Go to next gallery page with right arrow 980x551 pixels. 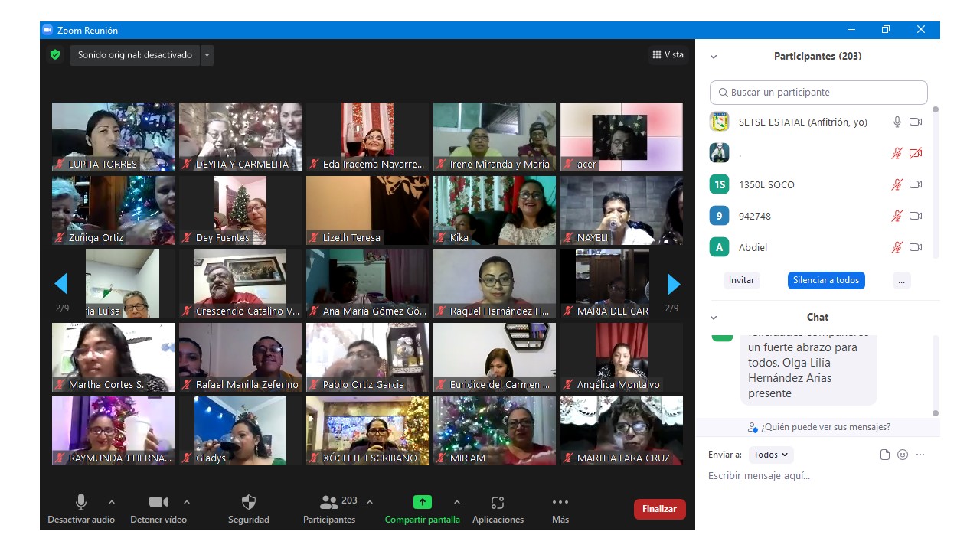(674, 284)
